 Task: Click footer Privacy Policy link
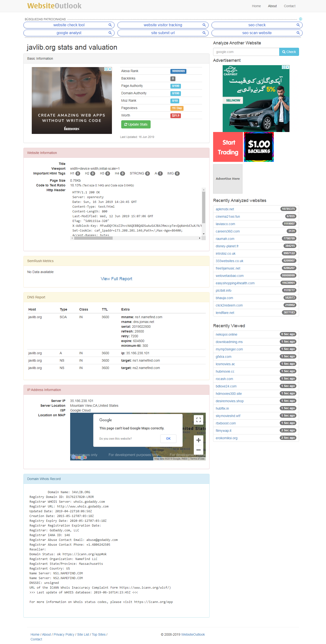(x=64, y=634)
